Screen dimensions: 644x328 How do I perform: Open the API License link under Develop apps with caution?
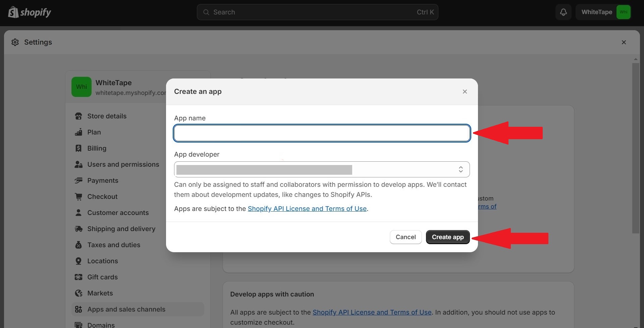coord(372,312)
